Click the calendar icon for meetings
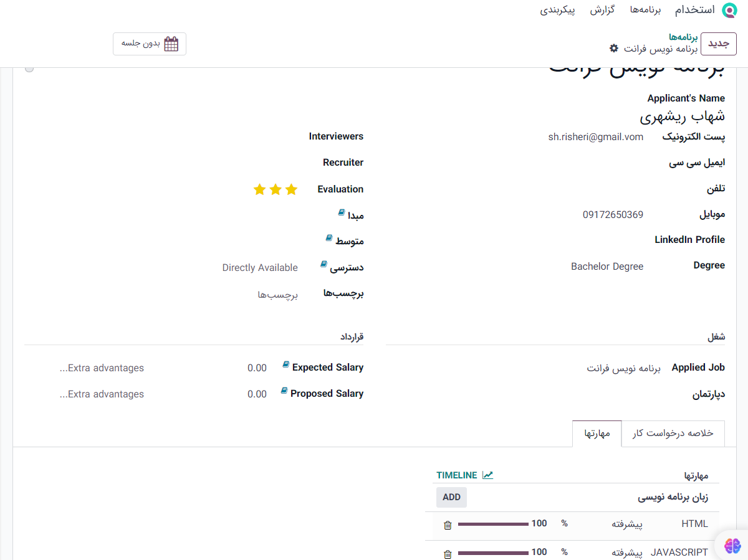 coord(171,44)
